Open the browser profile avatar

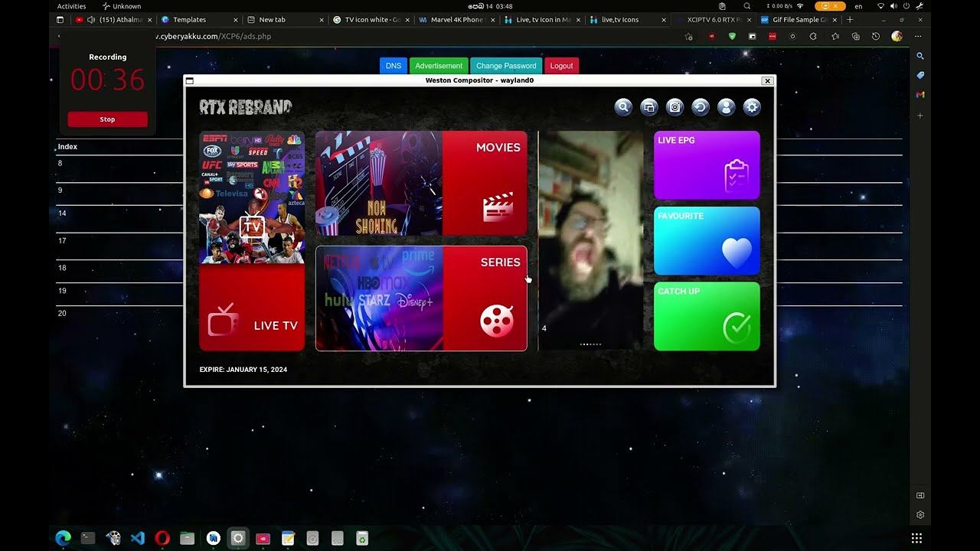click(897, 36)
